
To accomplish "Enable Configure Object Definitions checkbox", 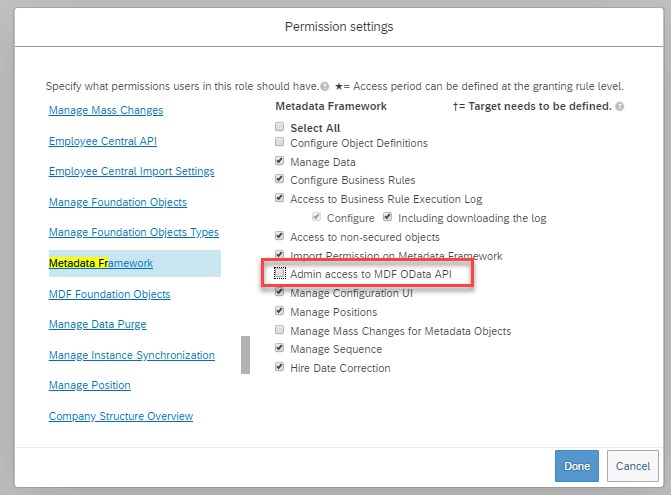I will point(279,142).
